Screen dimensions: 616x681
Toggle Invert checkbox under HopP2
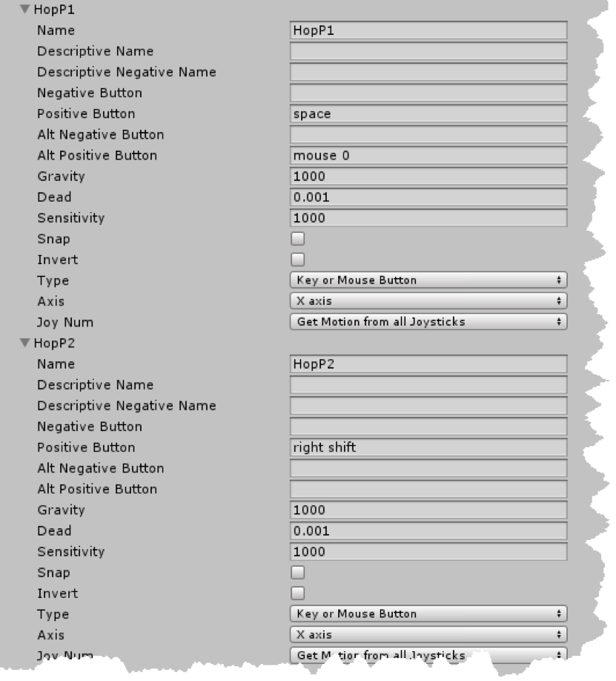(298, 593)
